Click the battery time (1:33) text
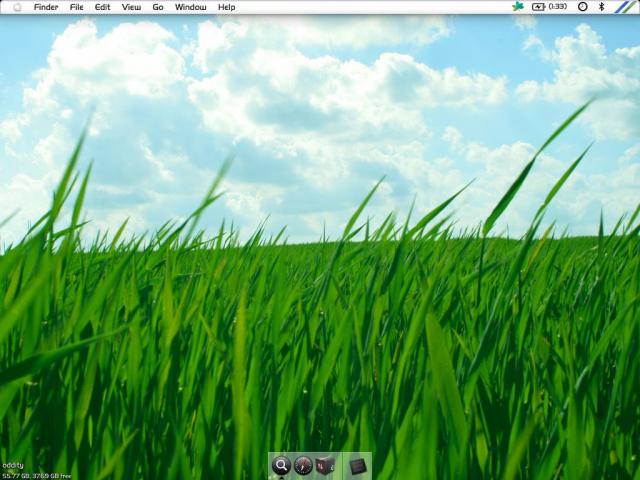The width and height of the screenshot is (640, 480). pos(558,7)
